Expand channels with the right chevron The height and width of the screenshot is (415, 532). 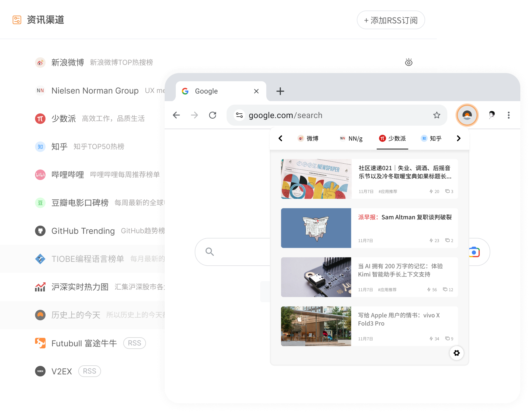click(x=458, y=138)
